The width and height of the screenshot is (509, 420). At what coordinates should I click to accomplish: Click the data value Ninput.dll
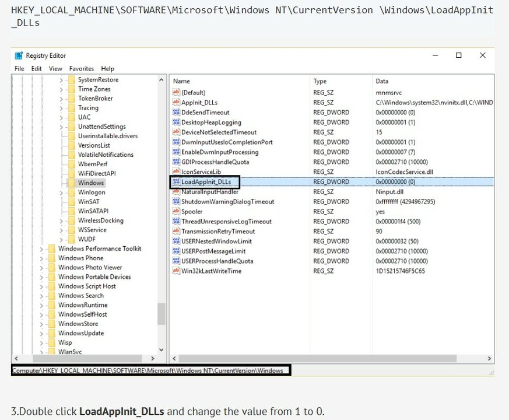pyautogui.click(x=389, y=192)
